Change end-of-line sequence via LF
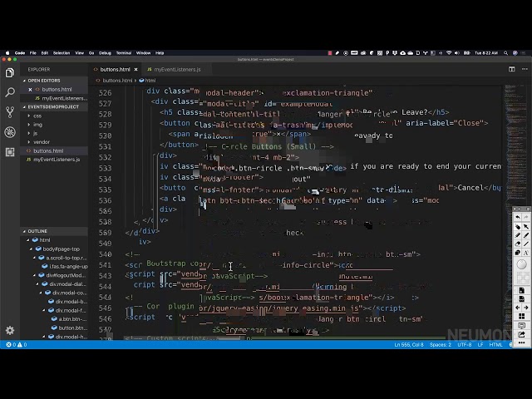 coord(480,345)
